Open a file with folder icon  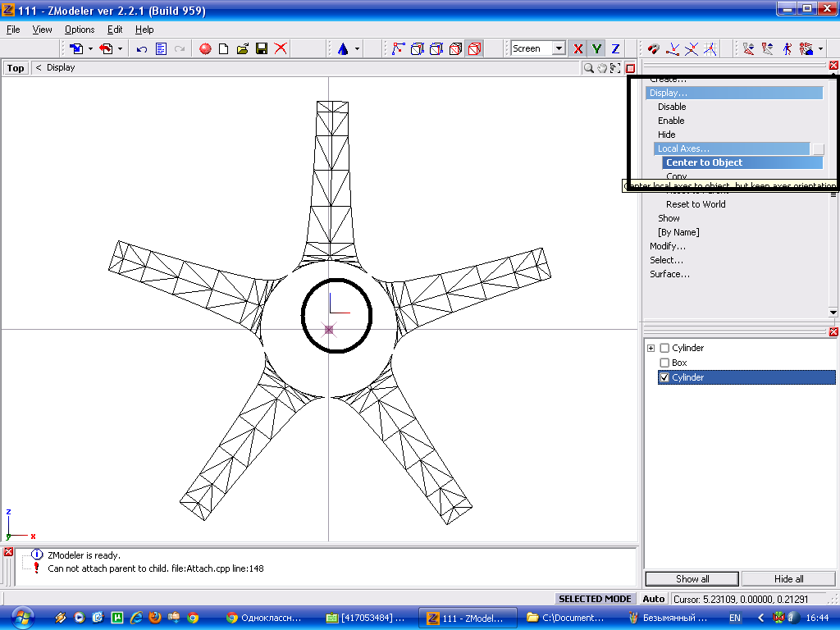(242, 49)
